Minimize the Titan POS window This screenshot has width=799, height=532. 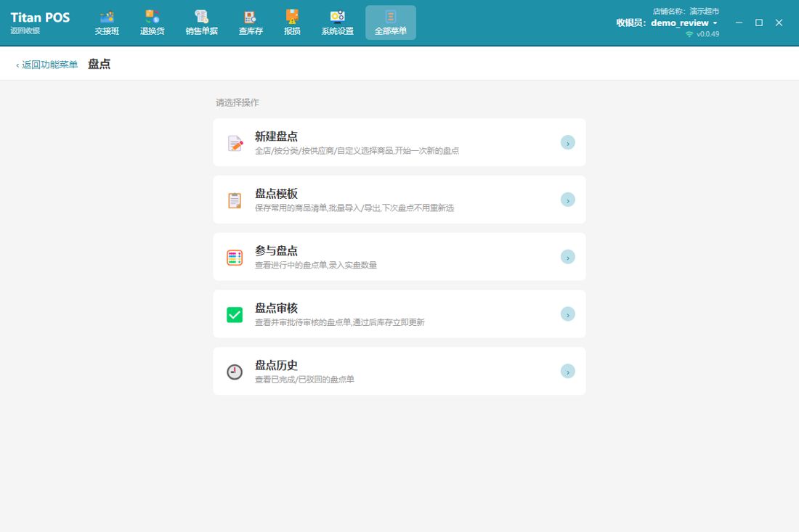click(x=739, y=22)
